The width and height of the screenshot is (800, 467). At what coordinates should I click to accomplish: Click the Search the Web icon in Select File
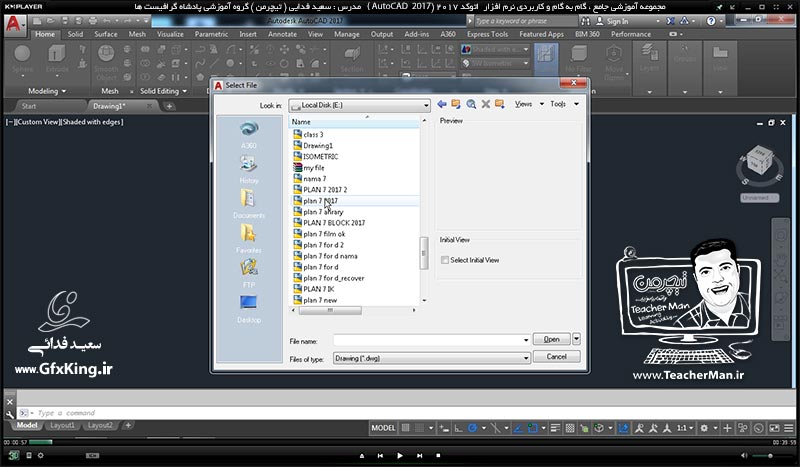(x=471, y=104)
